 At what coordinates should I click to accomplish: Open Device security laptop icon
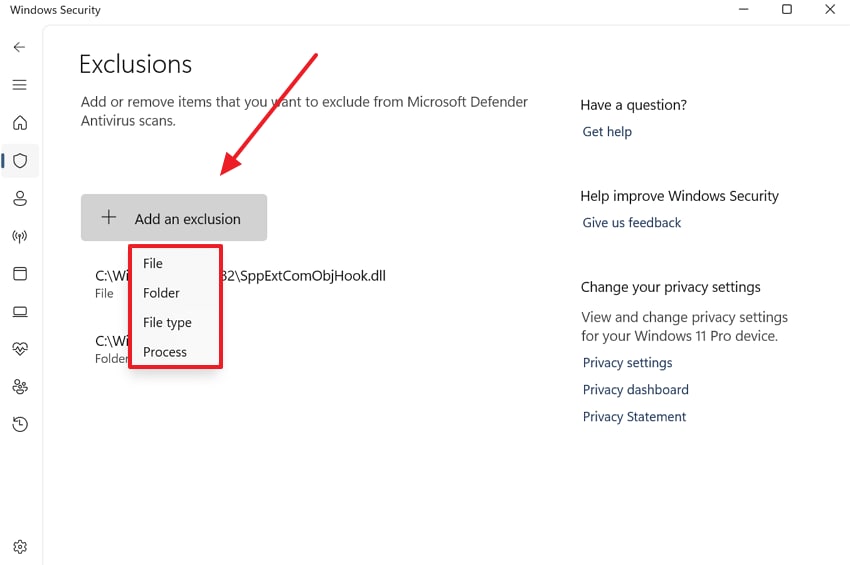[x=20, y=312]
